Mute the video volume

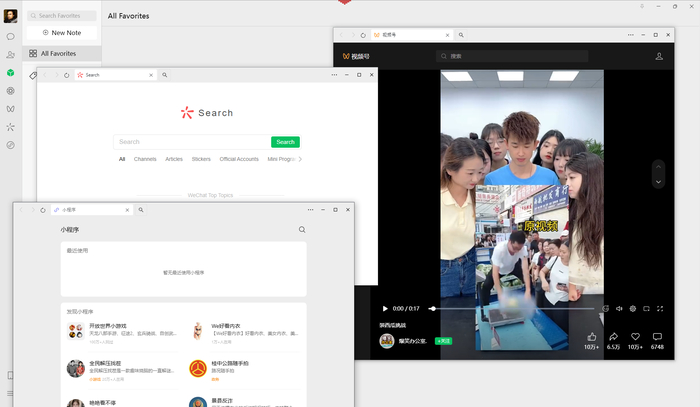[619, 308]
